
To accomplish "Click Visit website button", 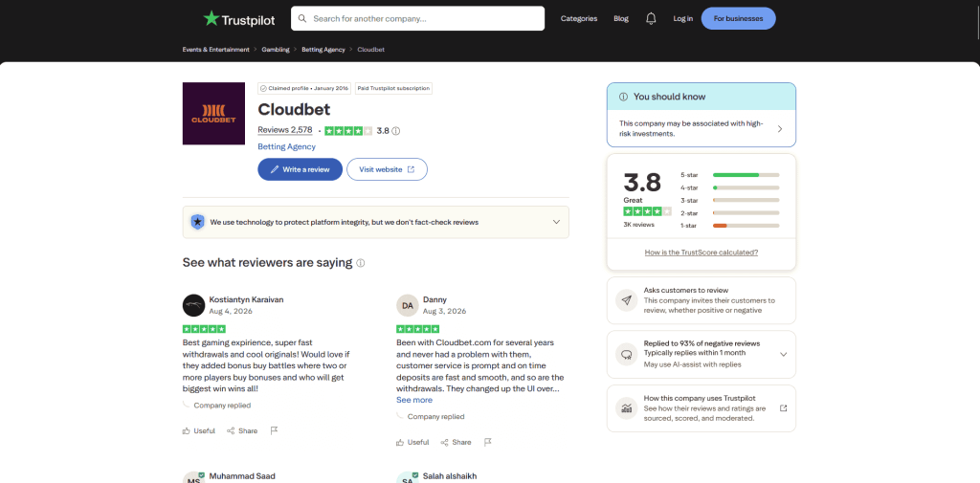I will click(x=387, y=169).
